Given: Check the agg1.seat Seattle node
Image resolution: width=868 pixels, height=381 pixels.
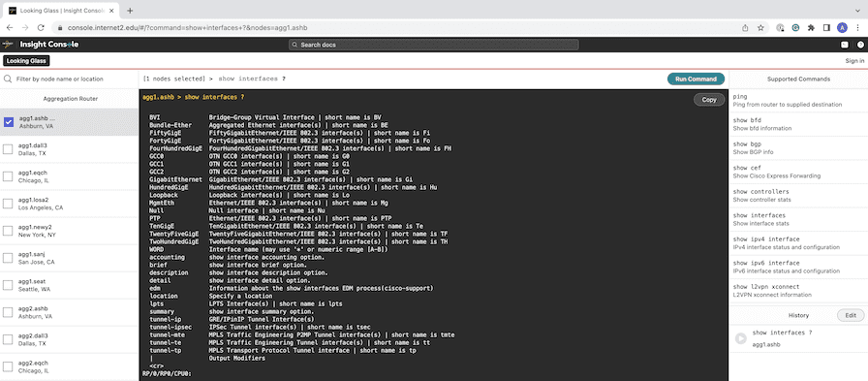Looking at the screenshot, I should pyautogui.click(x=9, y=285).
